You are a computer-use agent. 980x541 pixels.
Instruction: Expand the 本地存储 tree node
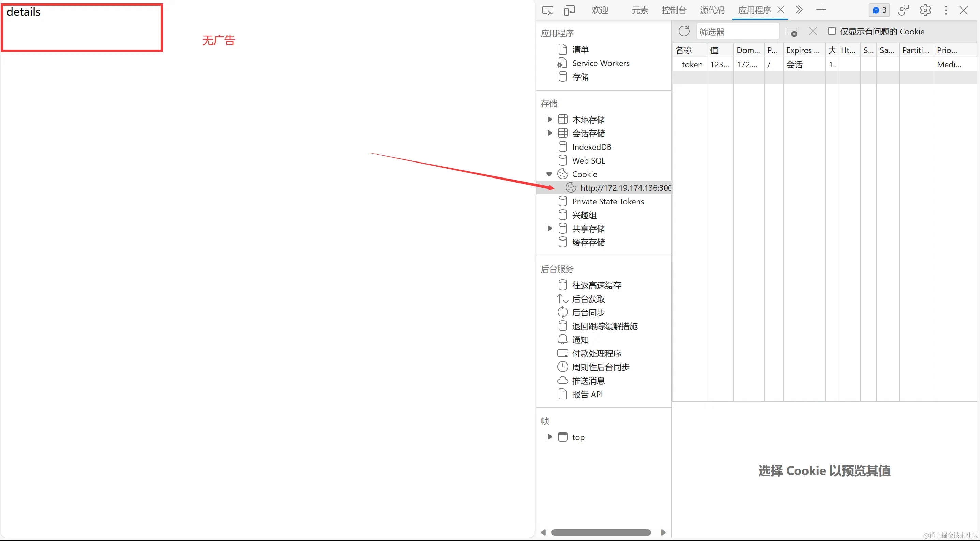tap(549, 119)
